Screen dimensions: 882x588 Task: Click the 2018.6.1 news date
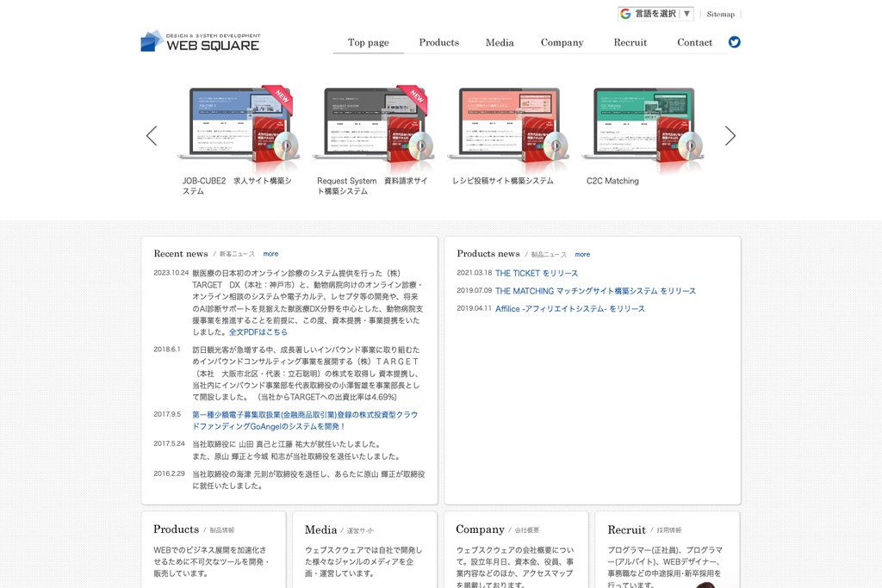(167, 349)
